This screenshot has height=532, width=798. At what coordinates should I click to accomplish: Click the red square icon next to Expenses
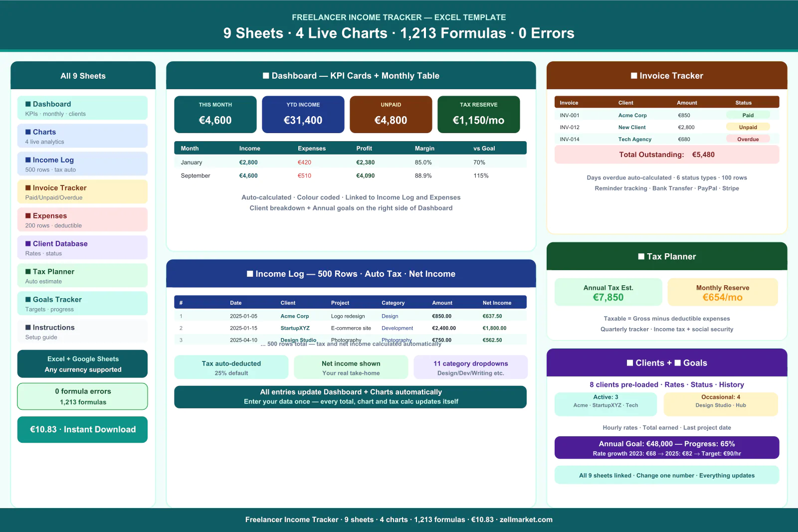28,216
